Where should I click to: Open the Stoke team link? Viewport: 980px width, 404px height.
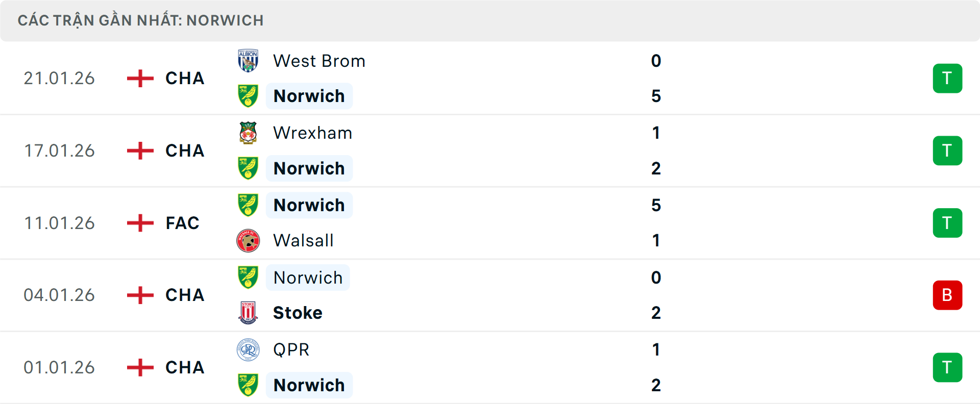(x=298, y=313)
